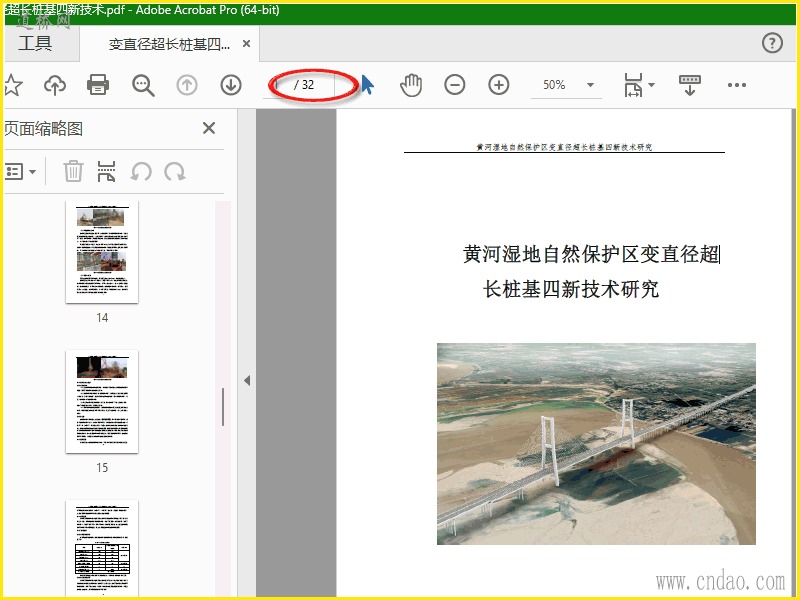Click the find text magnifier icon
This screenshot has height=600, width=800.
tap(143, 86)
